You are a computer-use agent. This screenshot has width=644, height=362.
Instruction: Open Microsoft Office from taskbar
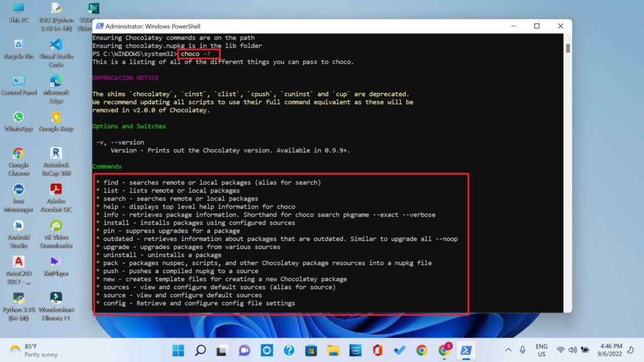[x=377, y=350]
